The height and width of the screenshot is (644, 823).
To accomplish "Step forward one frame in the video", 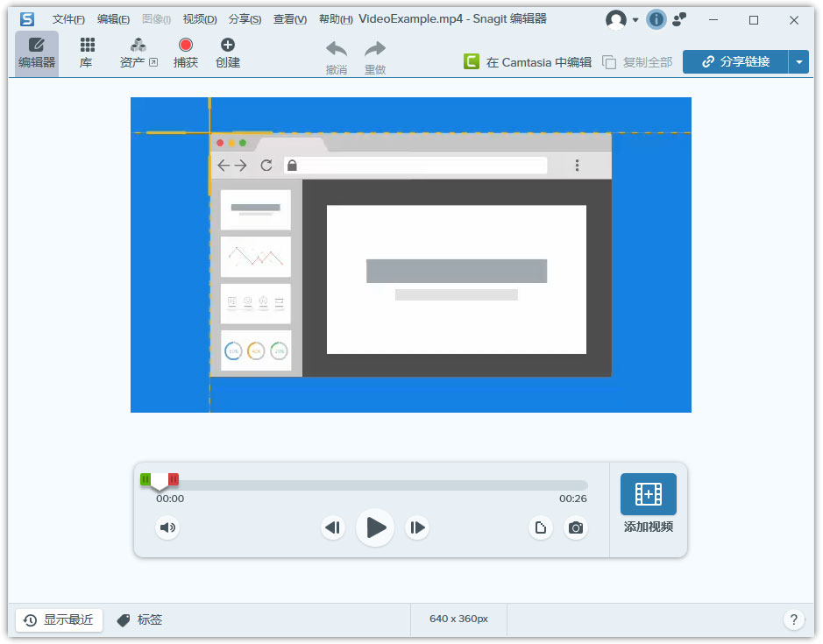I will 417,527.
